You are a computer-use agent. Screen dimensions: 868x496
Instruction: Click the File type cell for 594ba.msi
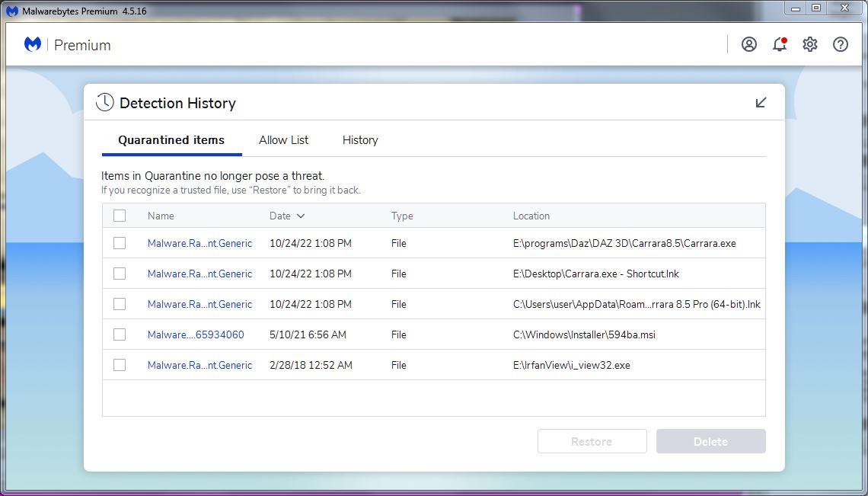398,334
